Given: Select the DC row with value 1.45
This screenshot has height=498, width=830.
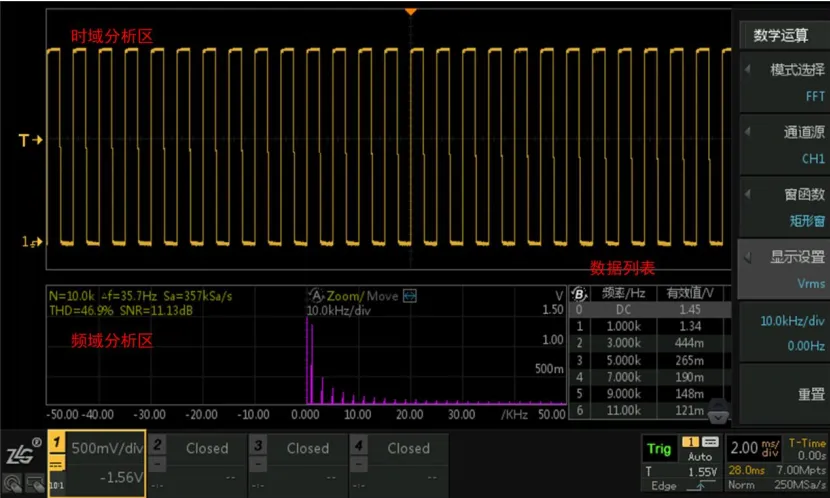Looking at the screenshot, I should click(x=650, y=310).
